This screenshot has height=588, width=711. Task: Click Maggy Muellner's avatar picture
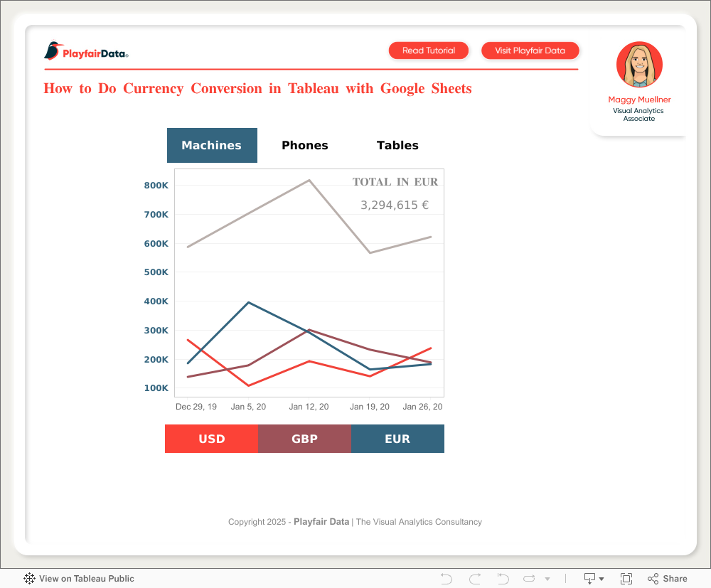coord(639,65)
